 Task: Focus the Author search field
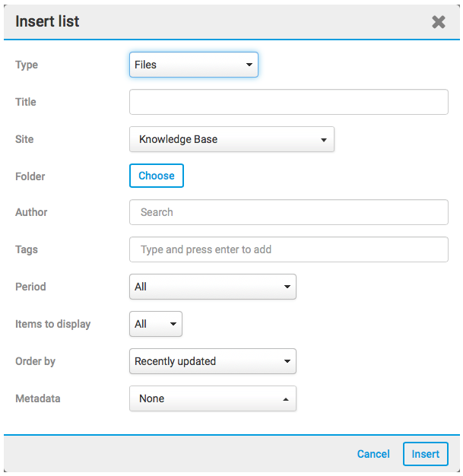point(289,212)
